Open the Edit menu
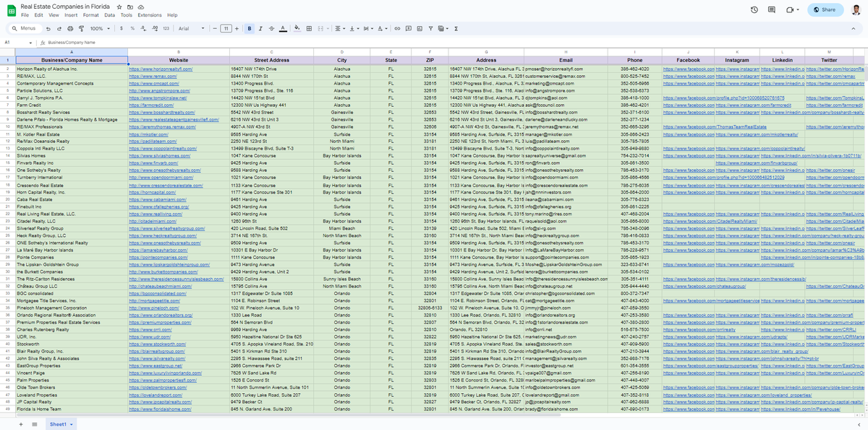 [39, 15]
